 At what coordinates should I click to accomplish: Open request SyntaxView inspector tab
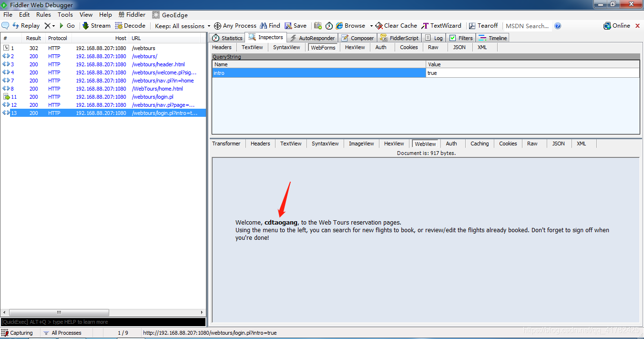286,47
